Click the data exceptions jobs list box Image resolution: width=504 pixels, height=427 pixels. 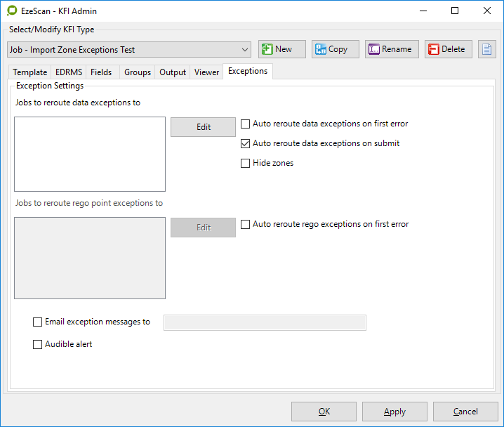(x=90, y=154)
